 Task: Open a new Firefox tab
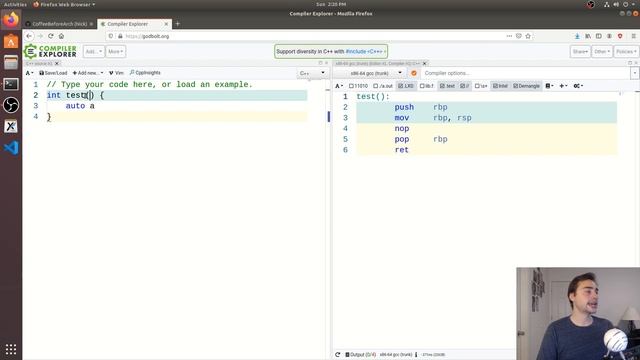click(x=177, y=24)
